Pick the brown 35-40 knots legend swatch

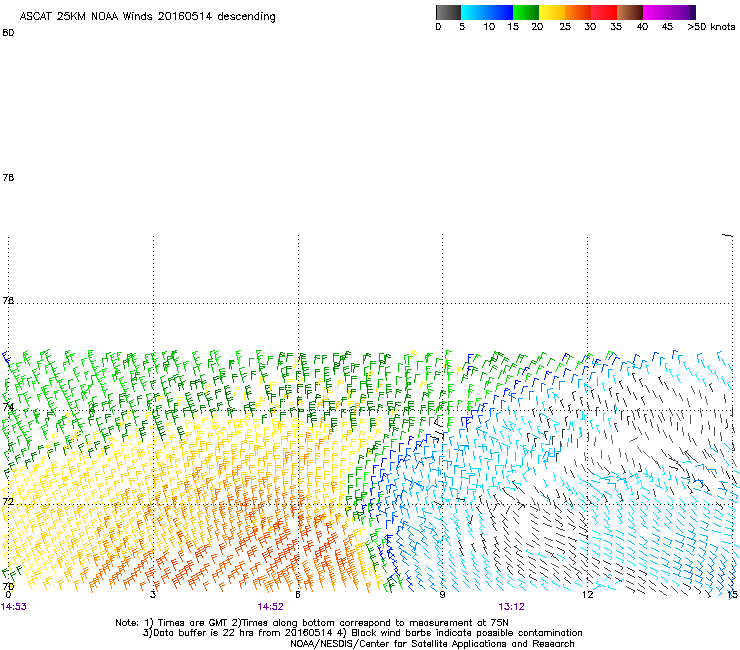pyautogui.click(x=630, y=12)
